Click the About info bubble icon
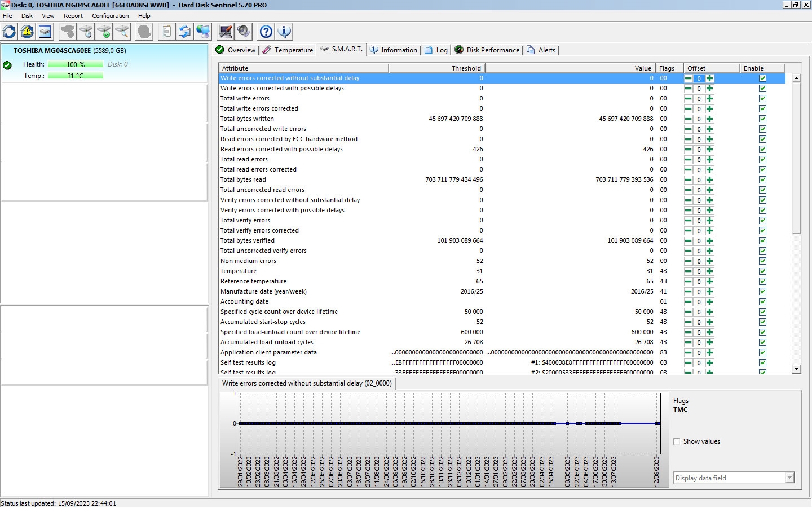Viewport: 812px width, 508px height. coord(284,32)
